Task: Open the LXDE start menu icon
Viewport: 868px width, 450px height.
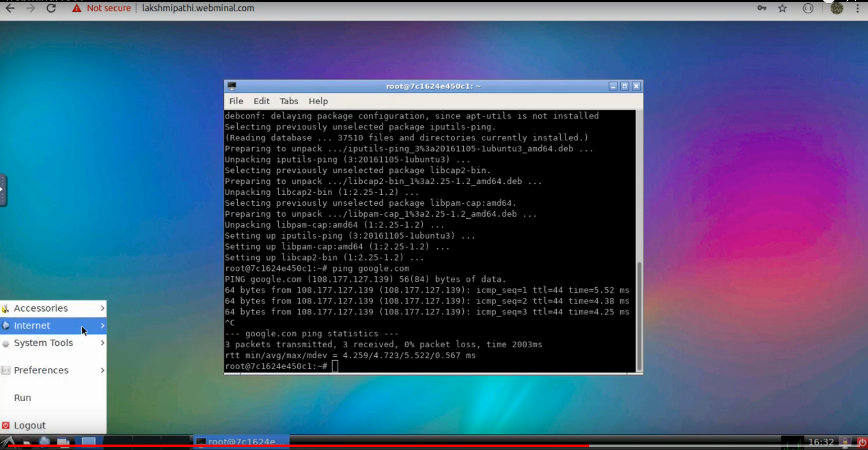Action: coord(8,442)
